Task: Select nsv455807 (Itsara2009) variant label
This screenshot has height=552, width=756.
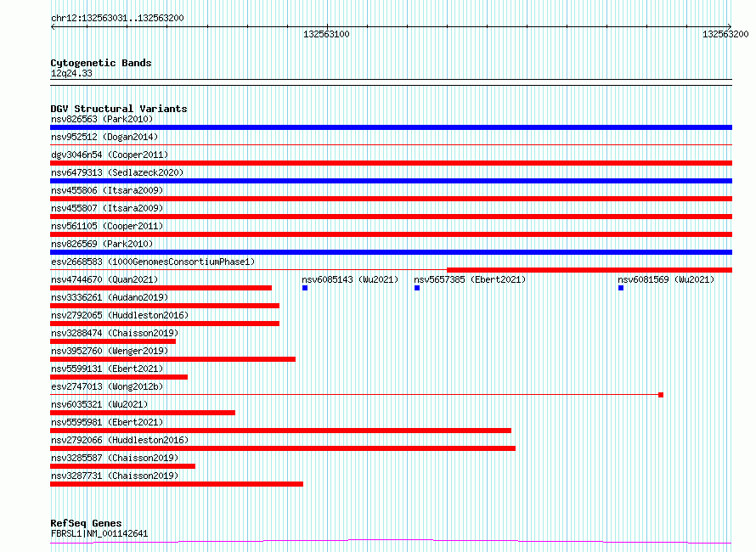Action: pos(107,208)
